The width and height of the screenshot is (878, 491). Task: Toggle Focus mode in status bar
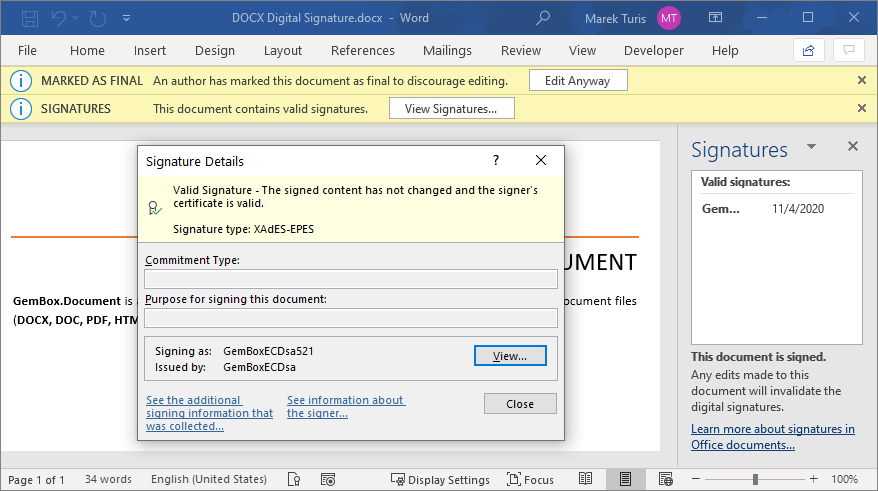pyautogui.click(x=530, y=479)
